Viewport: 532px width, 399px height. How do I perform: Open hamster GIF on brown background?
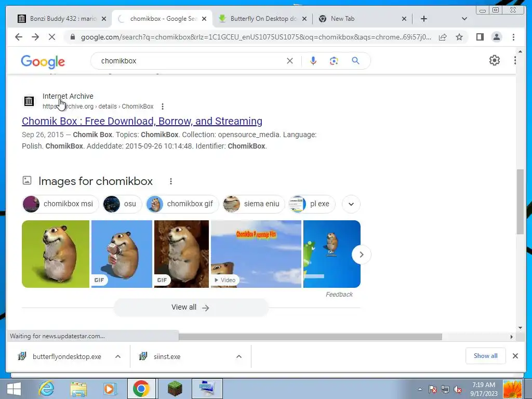click(x=181, y=254)
